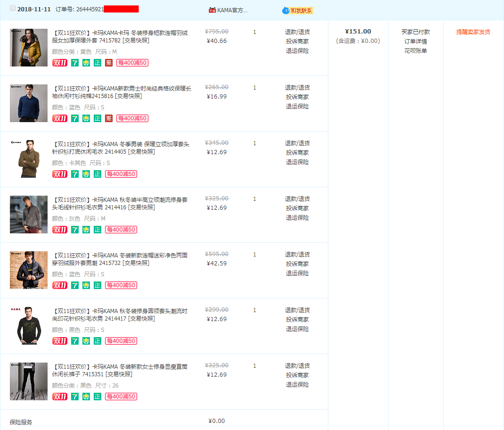The height and width of the screenshot is (430, 504).
Task: Click the 正 genuine badge on jacket 2415732
Action: coord(98,285)
